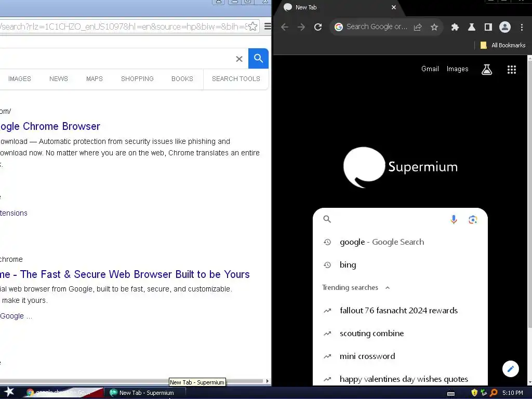
Task: Select the "google - Google Search" history suggestion
Action: [x=401, y=242]
